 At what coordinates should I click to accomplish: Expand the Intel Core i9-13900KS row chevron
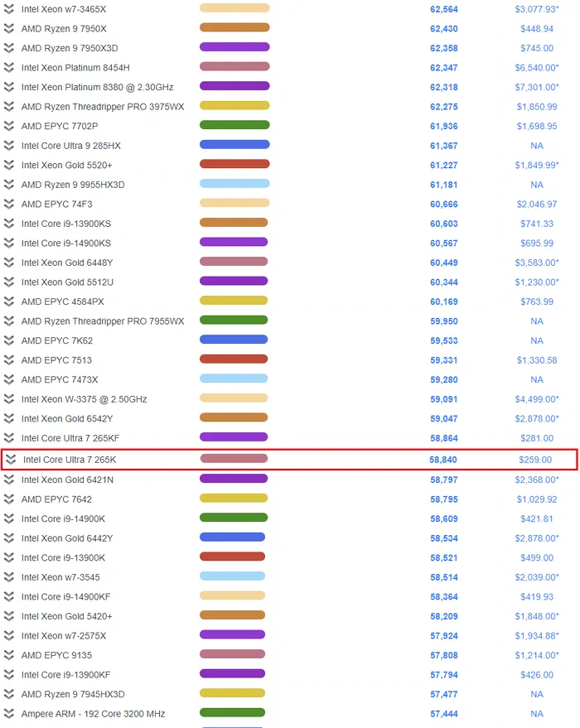9,224
